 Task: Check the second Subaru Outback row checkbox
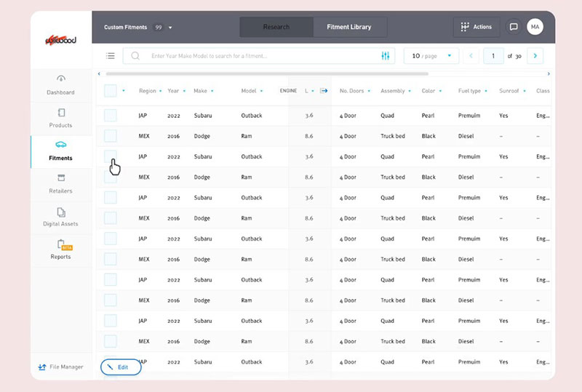coord(111,156)
